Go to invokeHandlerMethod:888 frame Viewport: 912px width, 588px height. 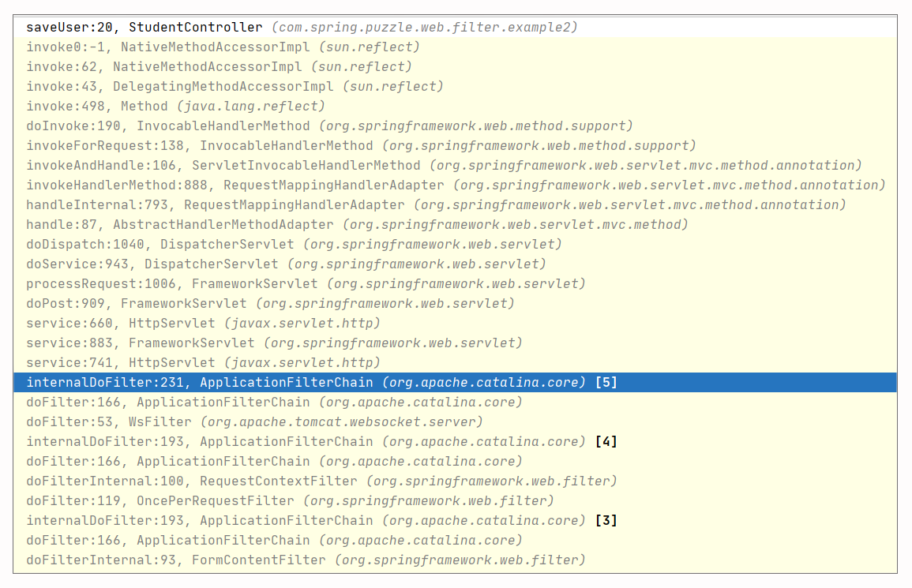[x=456, y=185]
